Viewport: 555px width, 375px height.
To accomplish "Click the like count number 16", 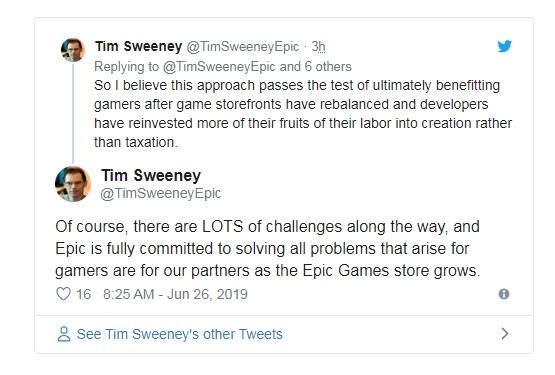I will click(x=84, y=294).
